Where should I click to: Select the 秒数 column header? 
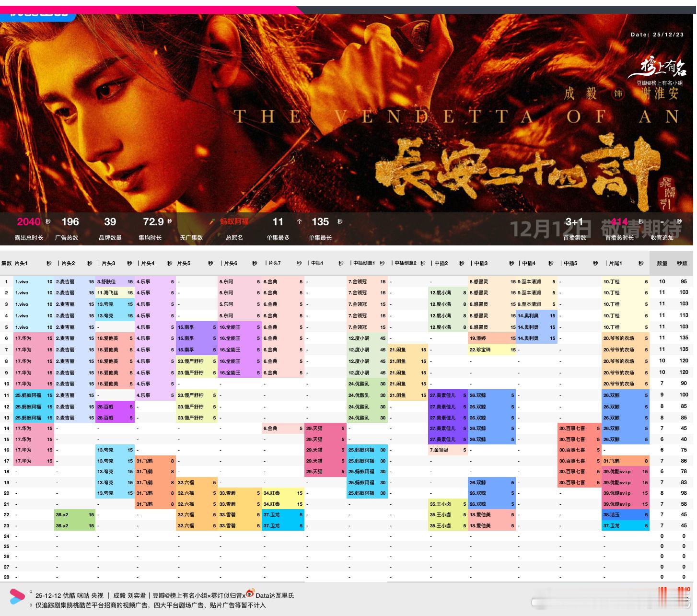(x=682, y=263)
